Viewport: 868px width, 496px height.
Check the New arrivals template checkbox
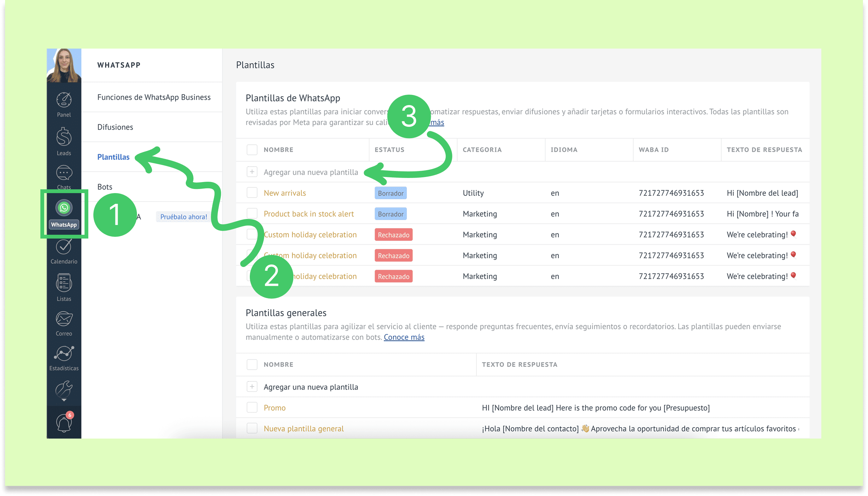[x=252, y=193]
